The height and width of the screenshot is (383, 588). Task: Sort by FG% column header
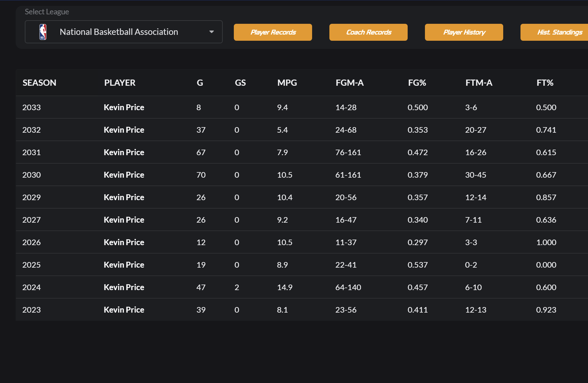pyautogui.click(x=417, y=83)
